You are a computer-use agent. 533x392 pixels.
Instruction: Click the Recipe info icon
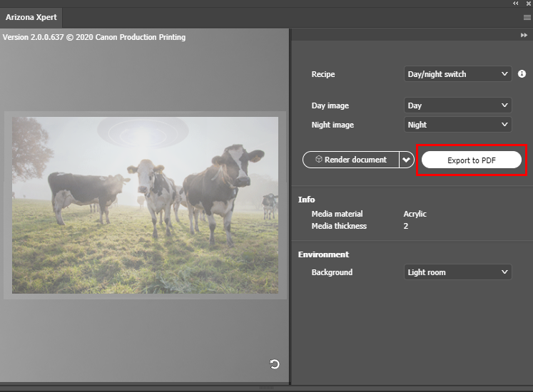(x=522, y=73)
